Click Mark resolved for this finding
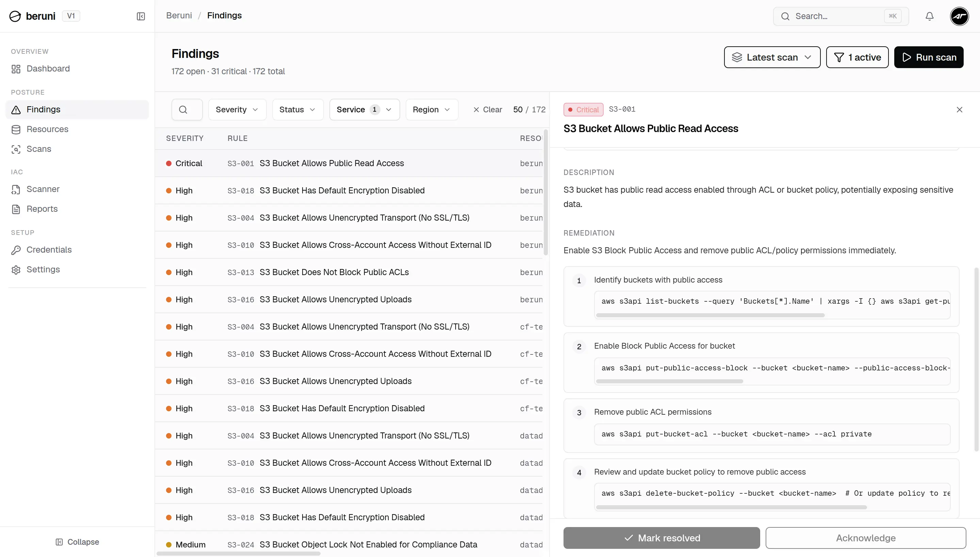Image resolution: width=980 pixels, height=557 pixels. (x=661, y=538)
